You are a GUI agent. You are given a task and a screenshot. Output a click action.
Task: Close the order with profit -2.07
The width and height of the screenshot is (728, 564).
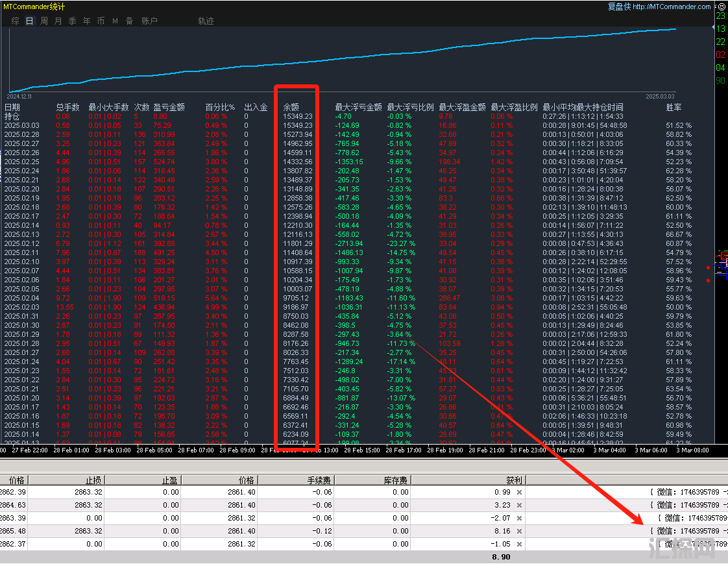pos(519,519)
